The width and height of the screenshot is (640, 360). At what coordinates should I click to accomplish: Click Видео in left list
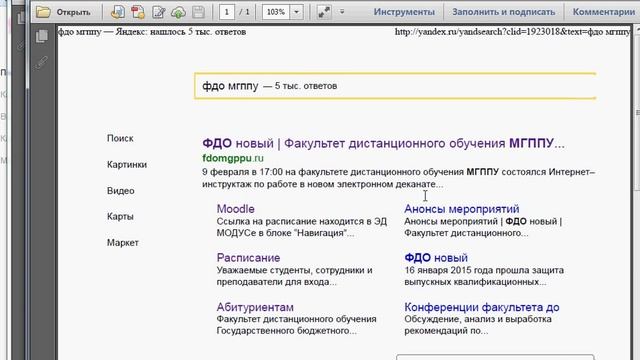[121, 191]
